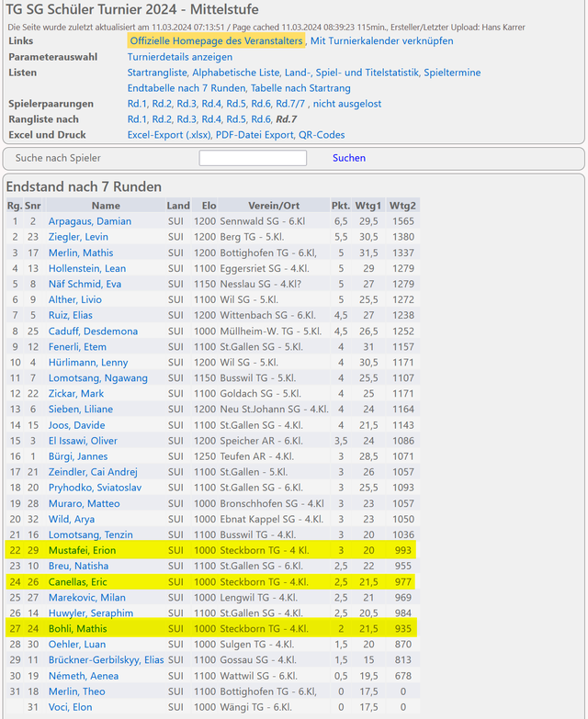Open player Ziegler, Levin
The image size is (588, 719).
78,237
